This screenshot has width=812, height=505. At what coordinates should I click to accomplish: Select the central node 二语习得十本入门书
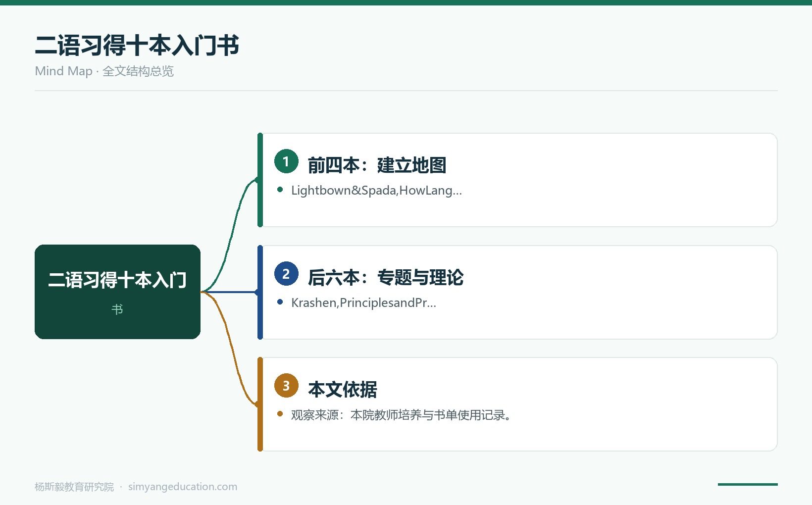tap(117, 292)
